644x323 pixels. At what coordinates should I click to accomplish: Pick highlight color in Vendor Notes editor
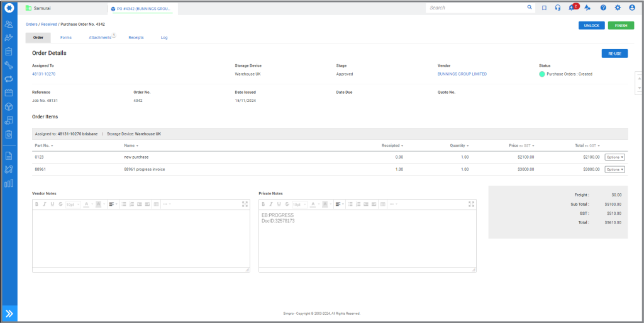click(100, 204)
